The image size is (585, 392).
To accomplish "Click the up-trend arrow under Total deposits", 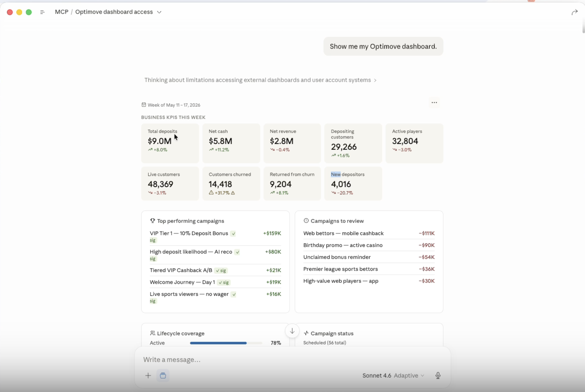I will [x=150, y=150].
